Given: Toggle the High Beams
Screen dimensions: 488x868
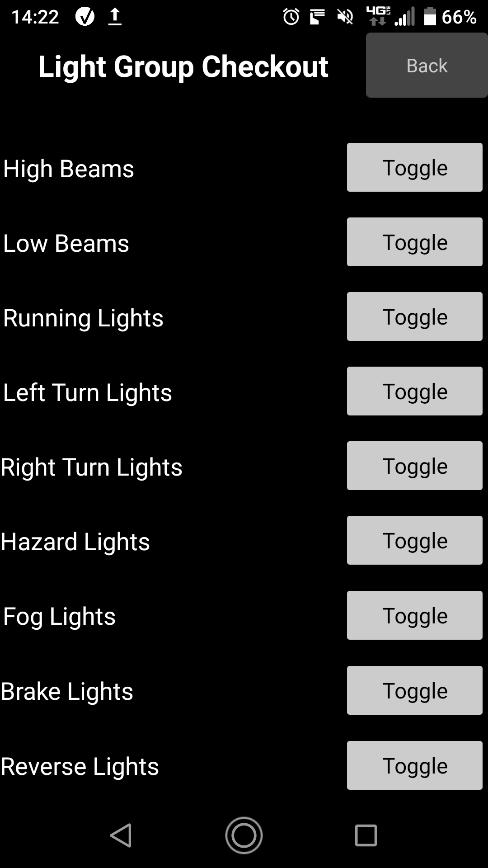Looking at the screenshot, I should [414, 167].
